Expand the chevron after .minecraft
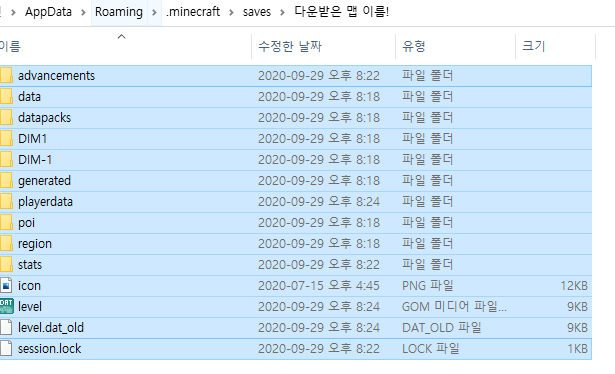This screenshot has width=615, height=374. tap(231, 13)
